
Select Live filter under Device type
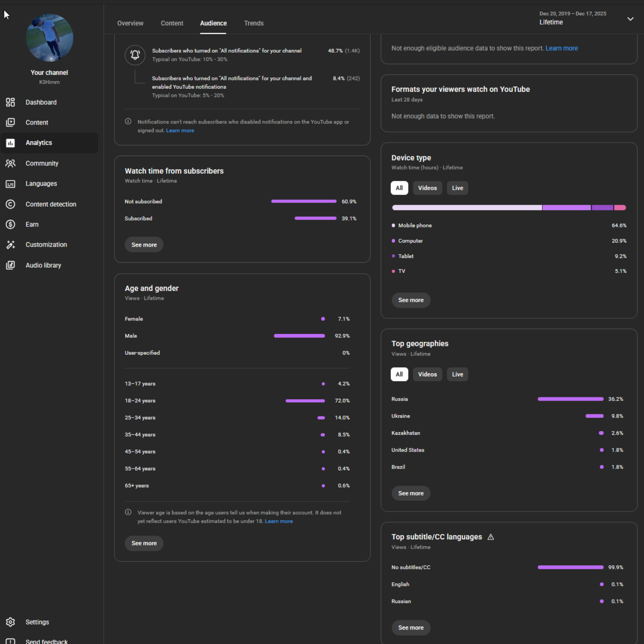point(457,188)
